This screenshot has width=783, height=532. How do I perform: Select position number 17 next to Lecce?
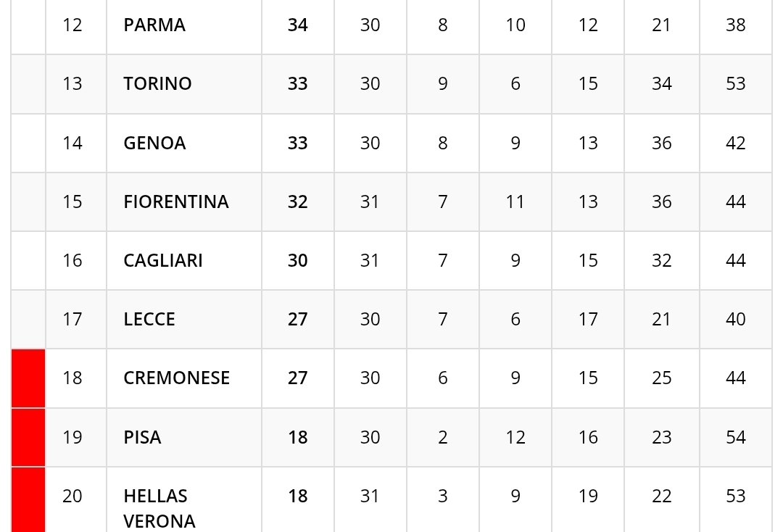click(72, 320)
